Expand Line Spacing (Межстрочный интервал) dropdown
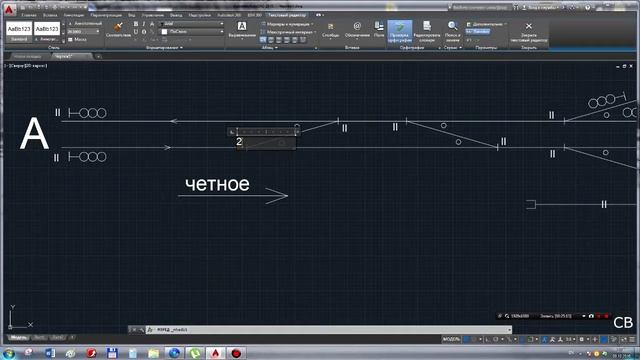This screenshot has height=360, width=640. pyautogui.click(x=289, y=32)
